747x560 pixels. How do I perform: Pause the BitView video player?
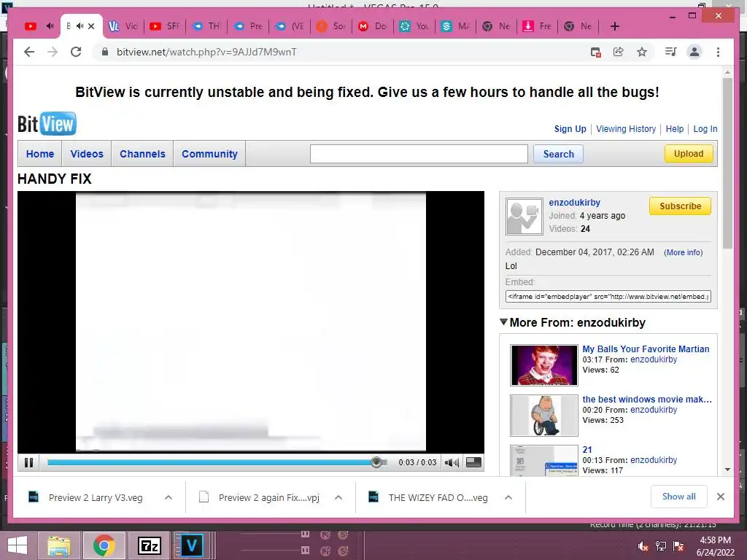point(28,462)
